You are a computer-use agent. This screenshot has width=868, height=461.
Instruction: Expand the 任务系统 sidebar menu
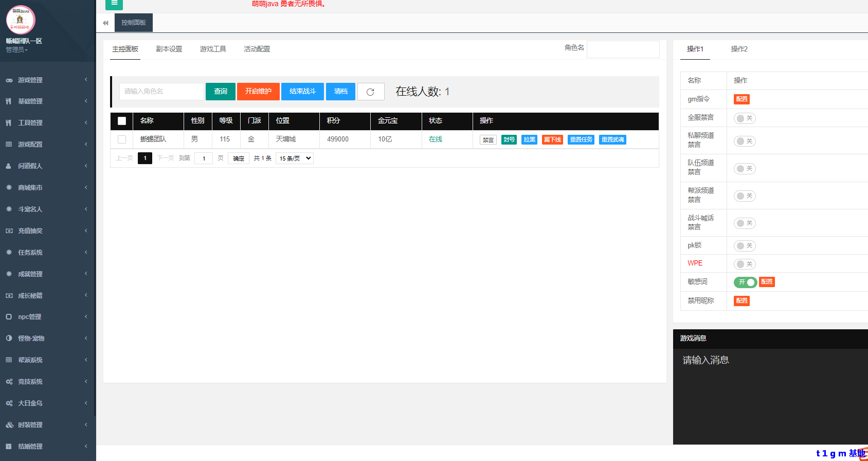47,253
